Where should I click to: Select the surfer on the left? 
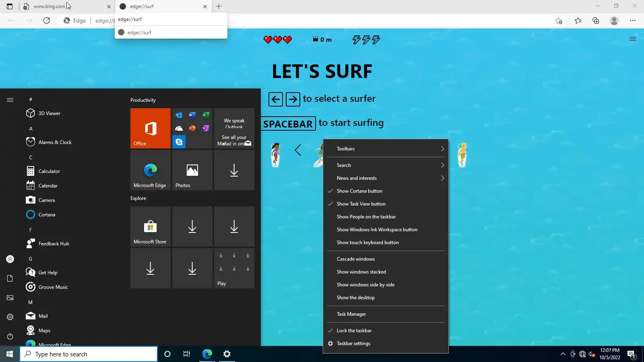(x=275, y=155)
